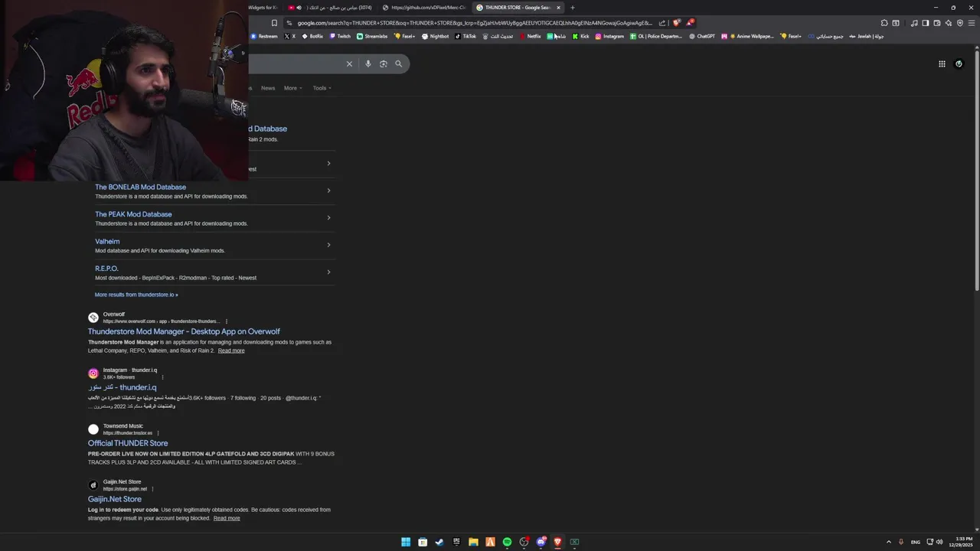Click the Brave VPN shield icon
This screenshot has width=980, height=551.
coord(960,23)
